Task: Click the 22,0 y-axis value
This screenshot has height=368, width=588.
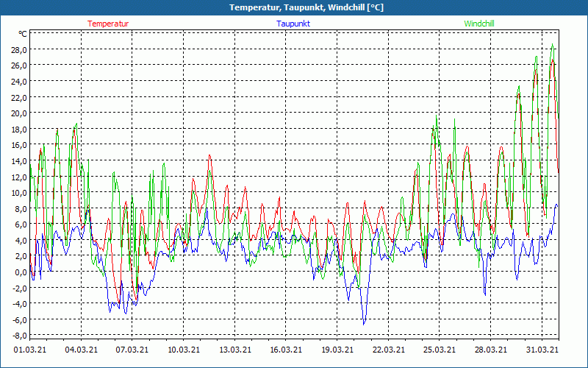Action: 20,98
